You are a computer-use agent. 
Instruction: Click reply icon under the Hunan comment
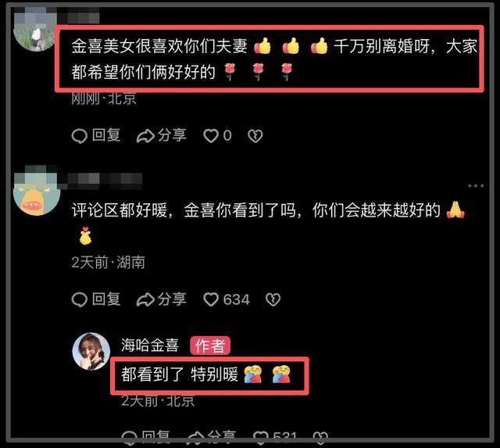click(80, 300)
